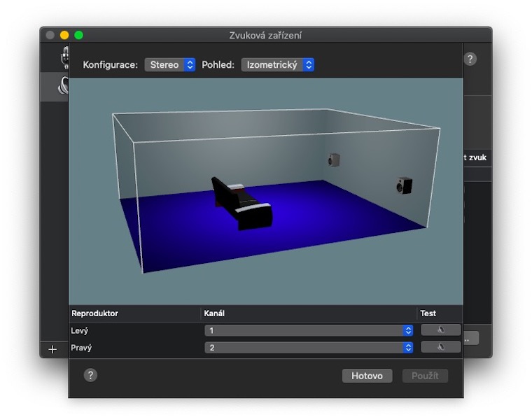
Task: Click the sofa in the 3D room
Action: 241,204
